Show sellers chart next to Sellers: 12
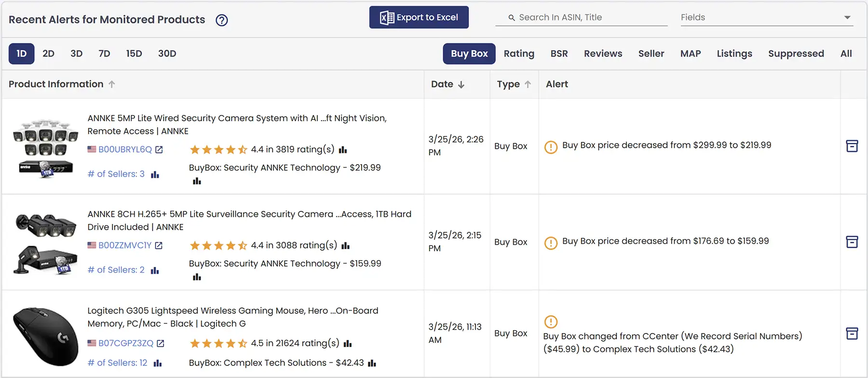Image resolution: width=868 pixels, height=378 pixels. 158,363
